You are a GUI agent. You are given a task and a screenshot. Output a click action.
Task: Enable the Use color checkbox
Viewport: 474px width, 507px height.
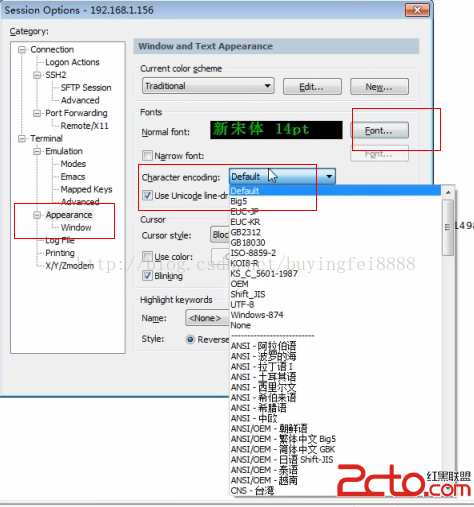[147, 257]
